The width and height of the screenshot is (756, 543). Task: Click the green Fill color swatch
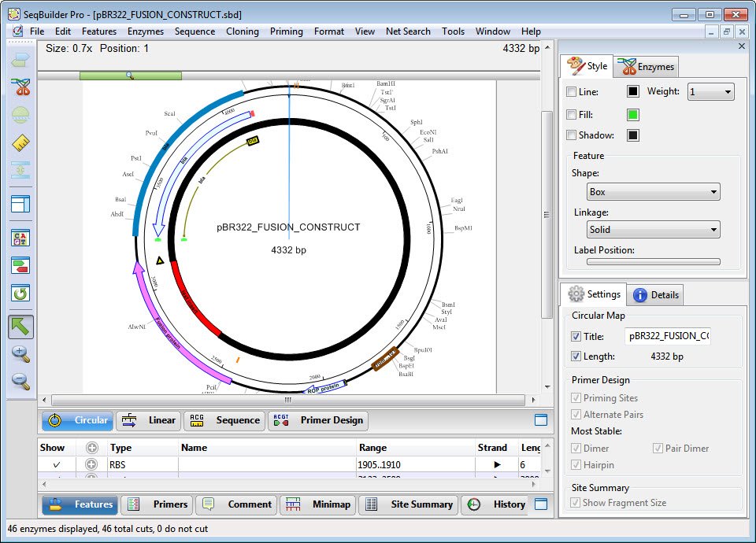tap(633, 114)
